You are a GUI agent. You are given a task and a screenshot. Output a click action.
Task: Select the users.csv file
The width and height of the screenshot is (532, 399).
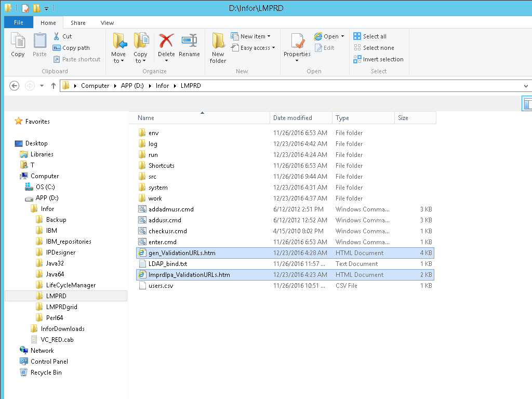[161, 286]
